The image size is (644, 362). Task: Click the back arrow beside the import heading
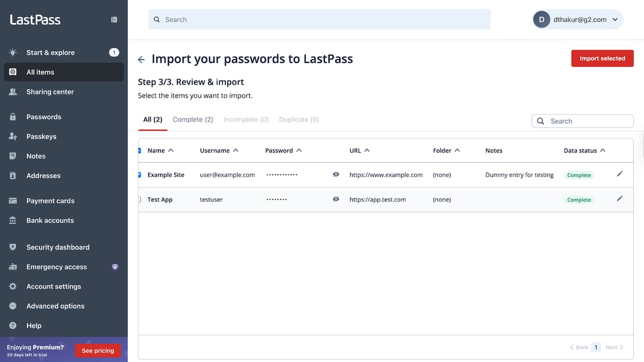click(141, 59)
